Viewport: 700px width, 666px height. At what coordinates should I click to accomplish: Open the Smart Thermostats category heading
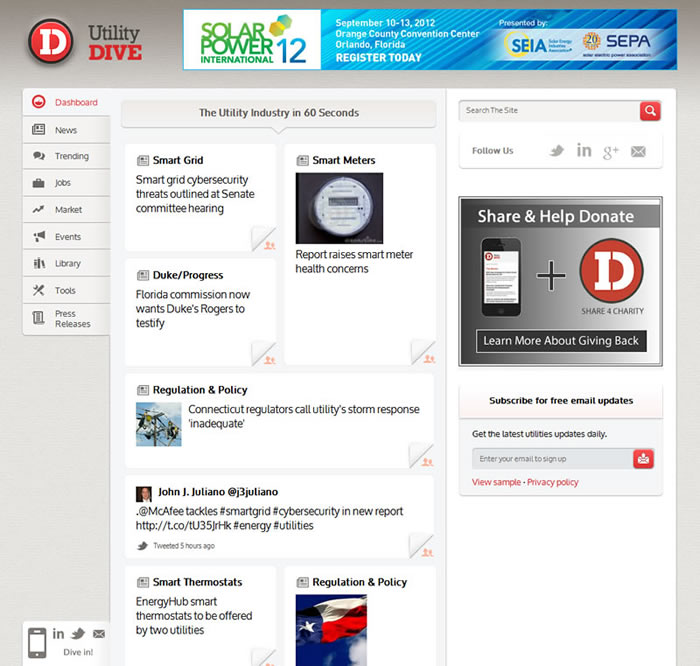pos(197,582)
